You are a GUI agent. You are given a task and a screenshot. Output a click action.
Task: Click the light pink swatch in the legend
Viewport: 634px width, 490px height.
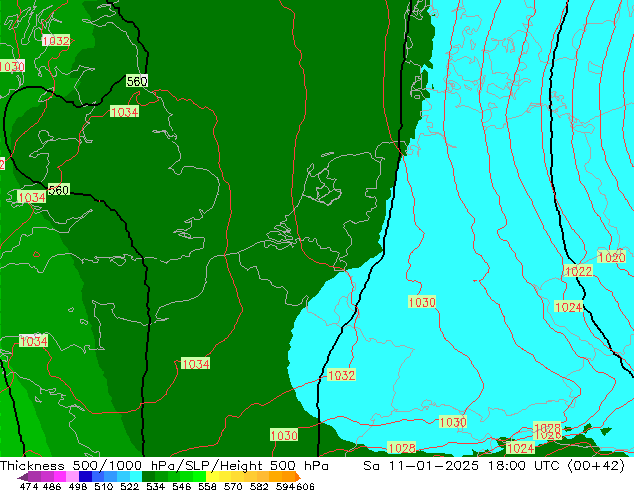[x=72, y=477]
